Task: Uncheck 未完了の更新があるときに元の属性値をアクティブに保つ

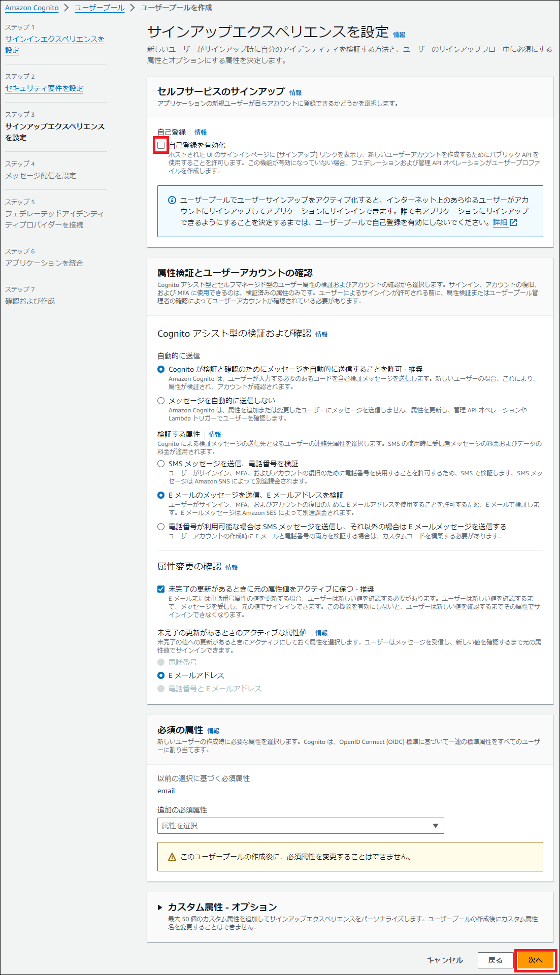Action: tap(161, 589)
